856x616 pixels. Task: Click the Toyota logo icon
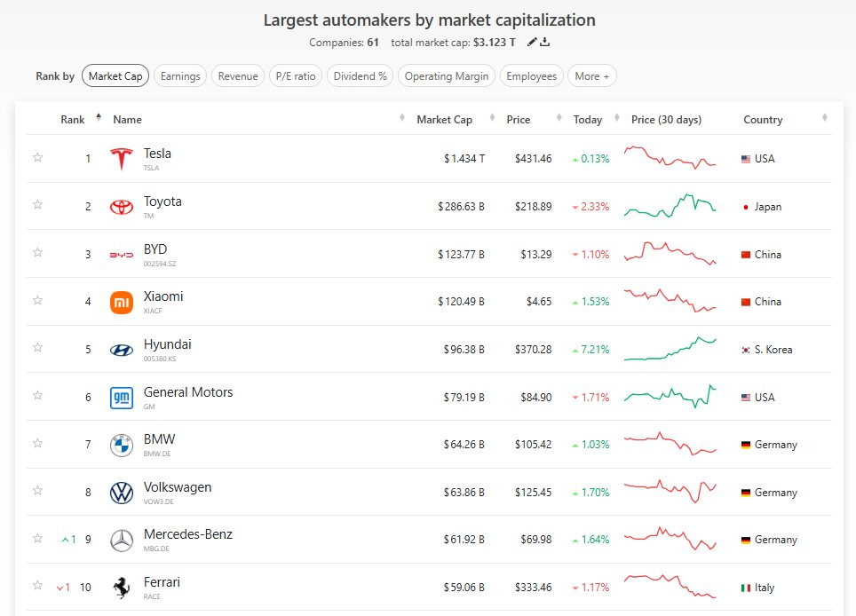coord(121,207)
